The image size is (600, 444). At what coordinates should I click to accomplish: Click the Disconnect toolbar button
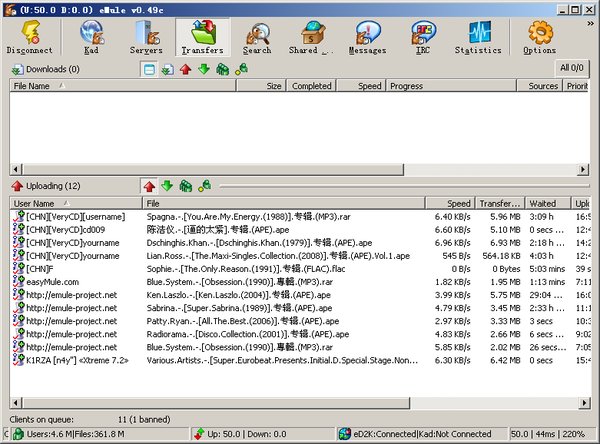29,38
